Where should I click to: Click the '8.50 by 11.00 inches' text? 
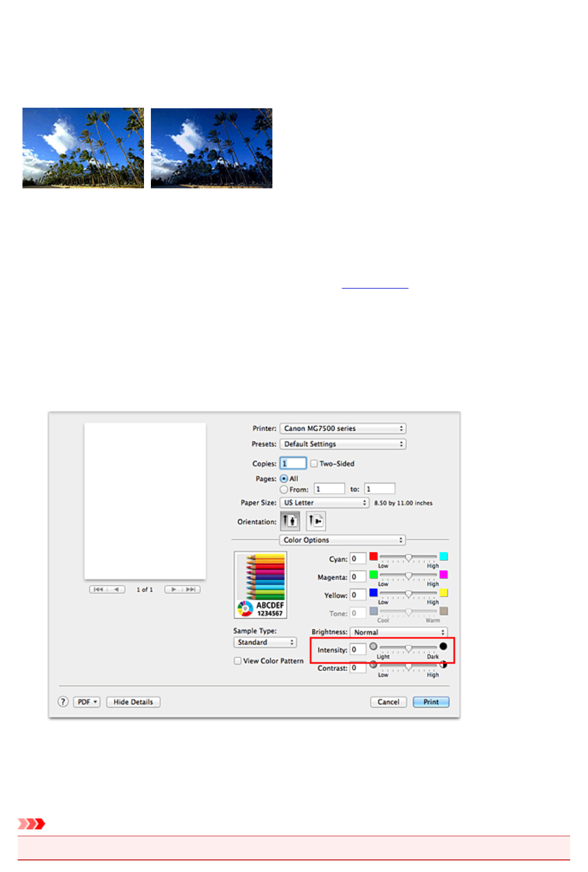click(403, 503)
